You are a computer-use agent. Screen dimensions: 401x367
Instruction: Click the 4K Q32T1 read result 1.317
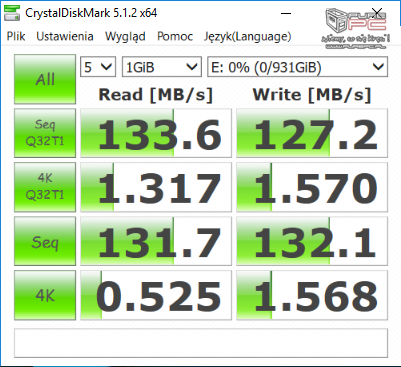tap(156, 187)
